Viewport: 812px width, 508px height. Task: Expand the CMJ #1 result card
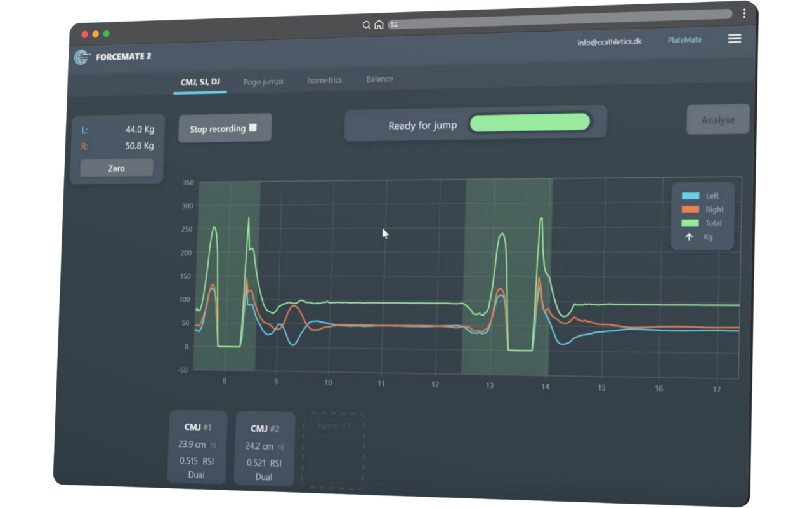[197, 448]
